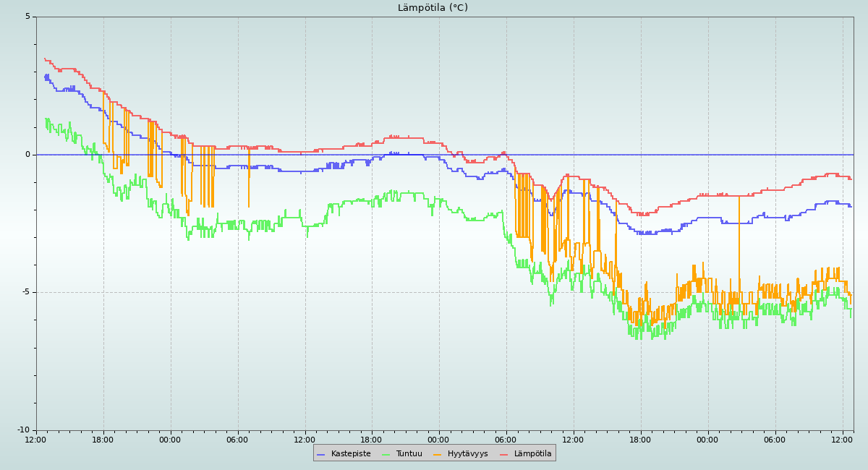This screenshot has height=470, width=868.
Task: Click the 5 label on the y-axis
Action: pyautogui.click(x=28, y=17)
